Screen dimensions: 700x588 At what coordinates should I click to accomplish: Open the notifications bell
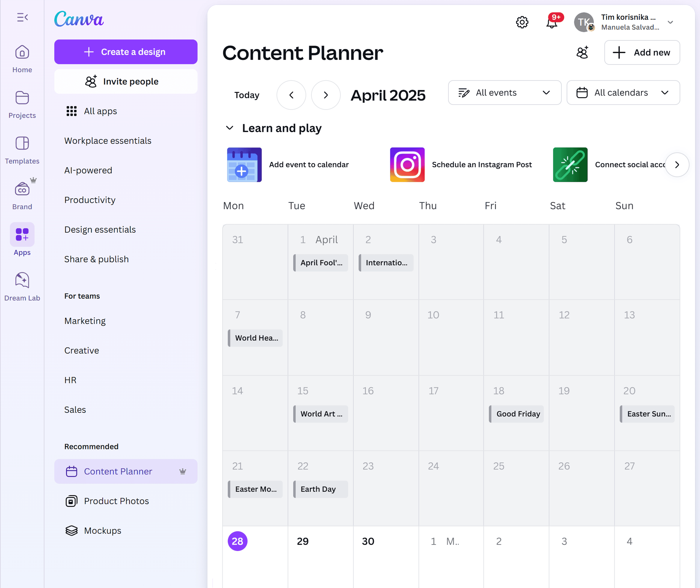(552, 22)
